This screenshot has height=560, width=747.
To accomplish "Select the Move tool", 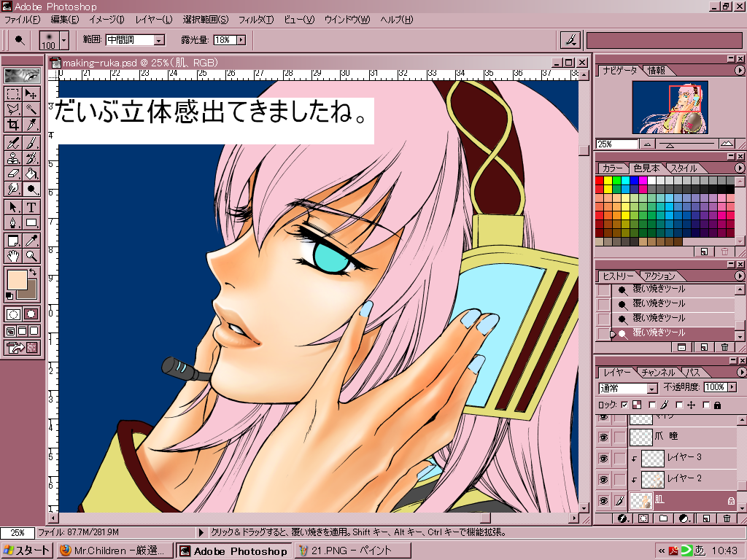I will click(31, 94).
